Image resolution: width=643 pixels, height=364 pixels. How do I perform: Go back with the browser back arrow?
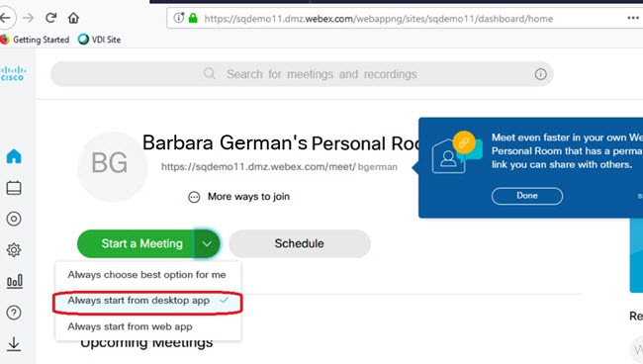tap(6, 18)
